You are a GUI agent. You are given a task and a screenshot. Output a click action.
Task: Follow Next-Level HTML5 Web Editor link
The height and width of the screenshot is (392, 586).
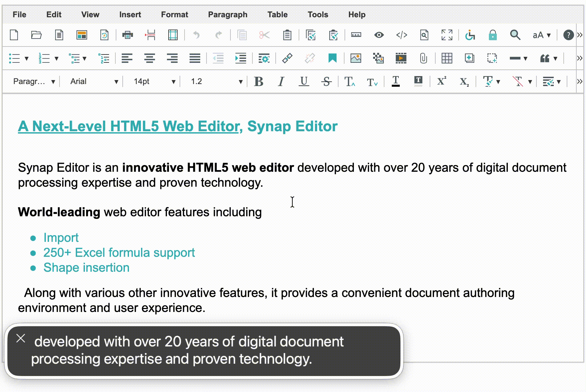pos(129,127)
